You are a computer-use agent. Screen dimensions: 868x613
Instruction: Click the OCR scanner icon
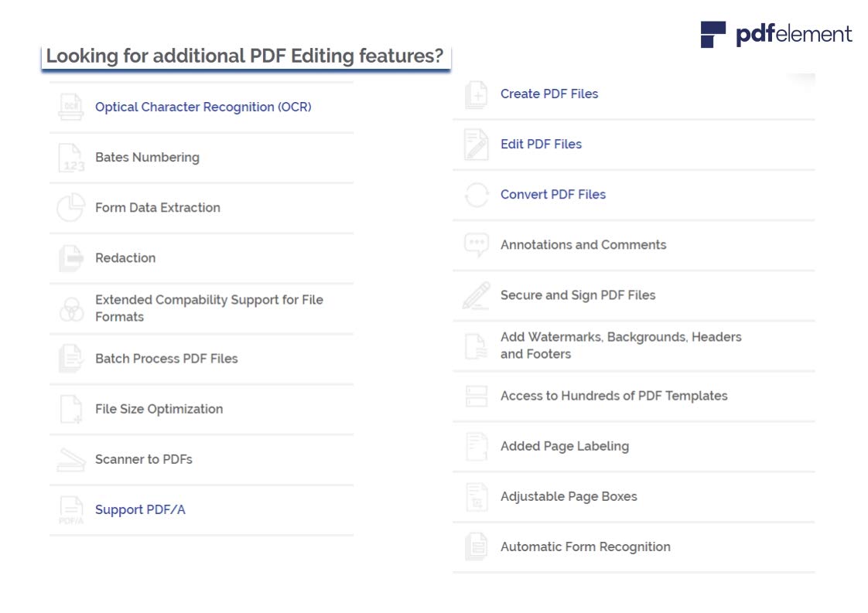point(71,107)
